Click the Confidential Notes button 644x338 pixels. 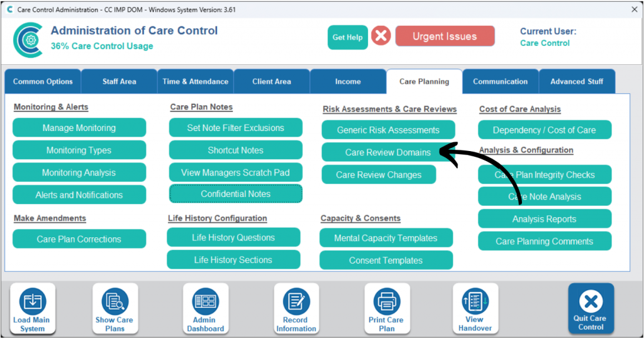click(236, 194)
